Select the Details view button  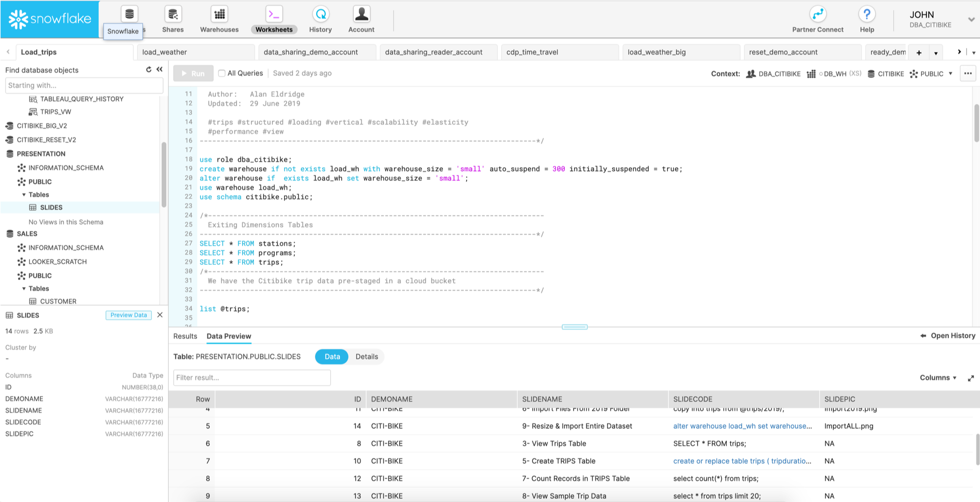pyautogui.click(x=366, y=356)
